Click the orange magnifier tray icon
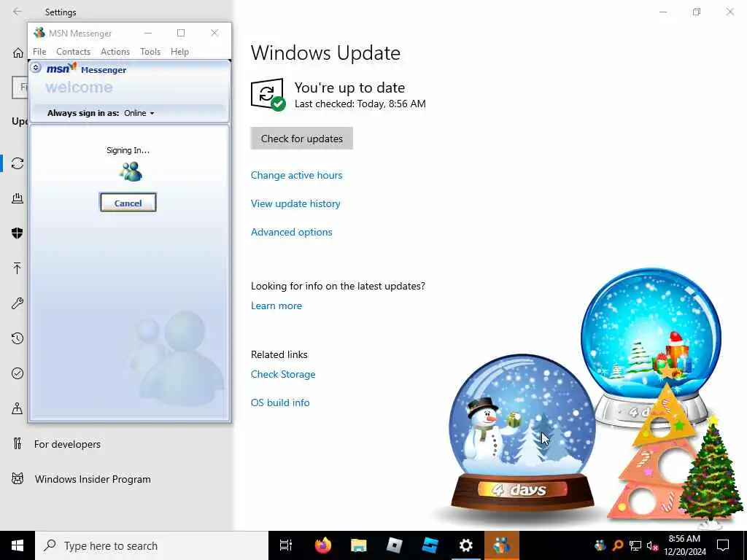This screenshot has height=560, width=747. tap(618, 545)
